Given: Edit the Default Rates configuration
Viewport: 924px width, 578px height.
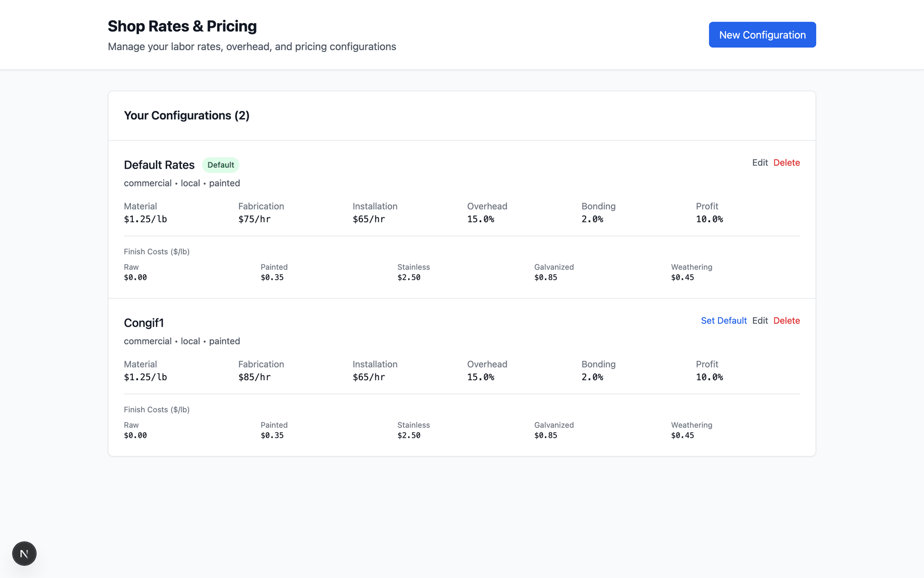Looking at the screenshot, I should pos(759,163).
